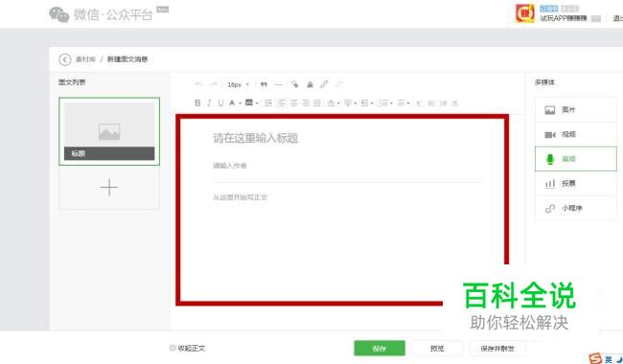
Task: Insert media with the 图片 option
Action: (576, 110)
